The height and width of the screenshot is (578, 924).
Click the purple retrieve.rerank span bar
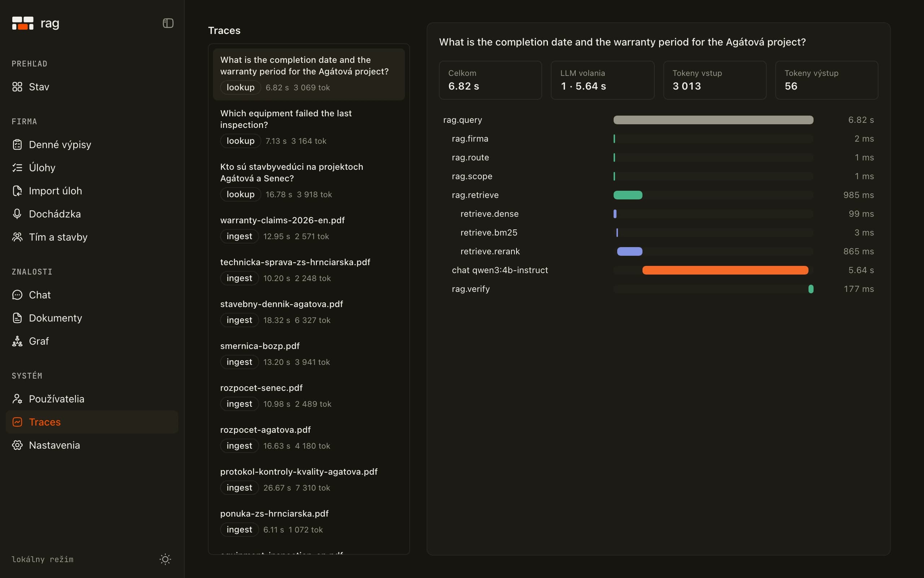coord(629,251)
